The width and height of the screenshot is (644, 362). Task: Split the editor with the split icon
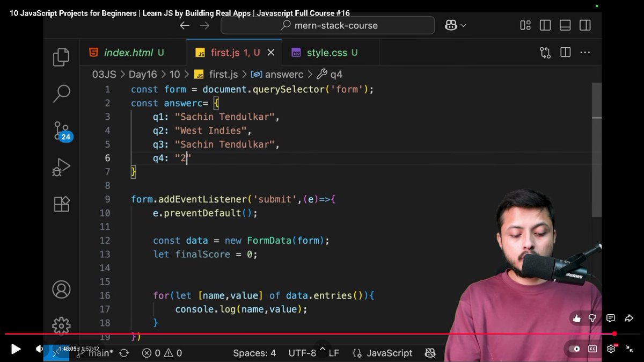point(565,52)
